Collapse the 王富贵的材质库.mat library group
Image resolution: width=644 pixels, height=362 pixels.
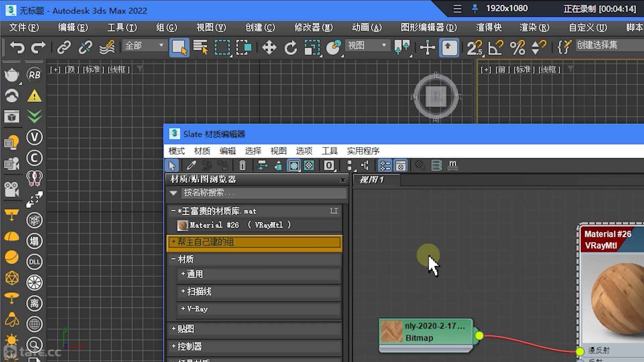tap(173, 211)
